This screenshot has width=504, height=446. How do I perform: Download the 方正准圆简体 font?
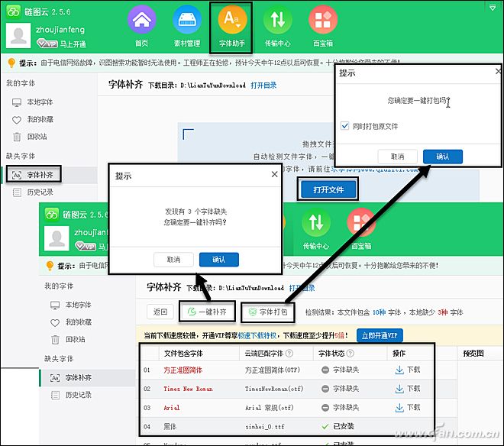(x=408, y=370)
